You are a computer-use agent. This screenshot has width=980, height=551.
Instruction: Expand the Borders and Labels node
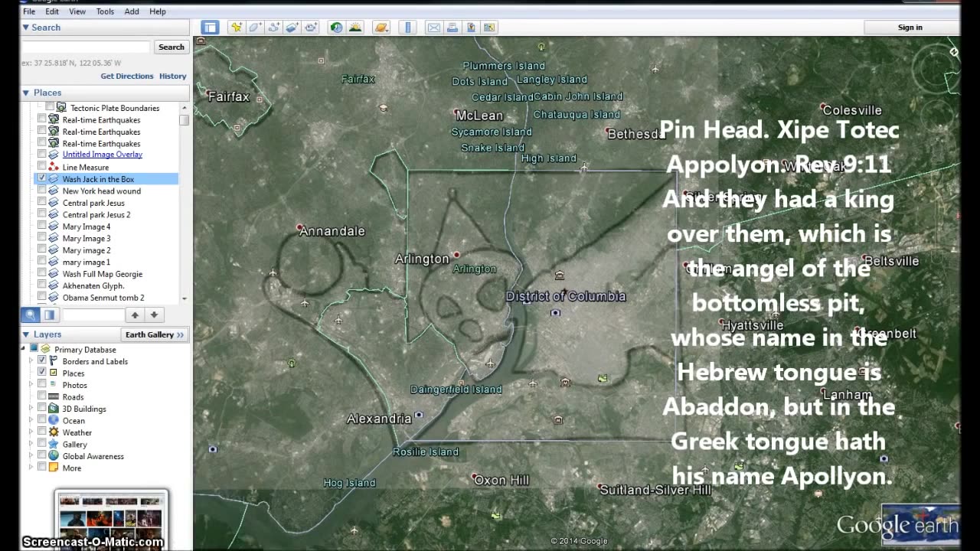pyautogui.click(x=31, y=361)
